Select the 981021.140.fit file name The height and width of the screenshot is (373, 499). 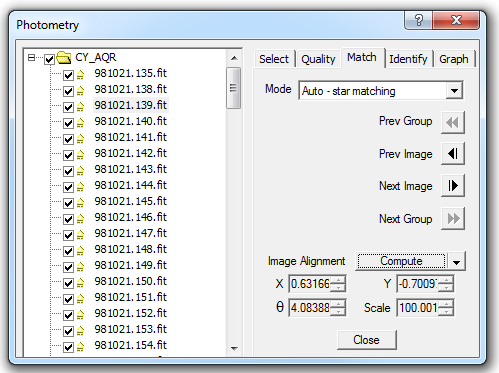[130, 121]
